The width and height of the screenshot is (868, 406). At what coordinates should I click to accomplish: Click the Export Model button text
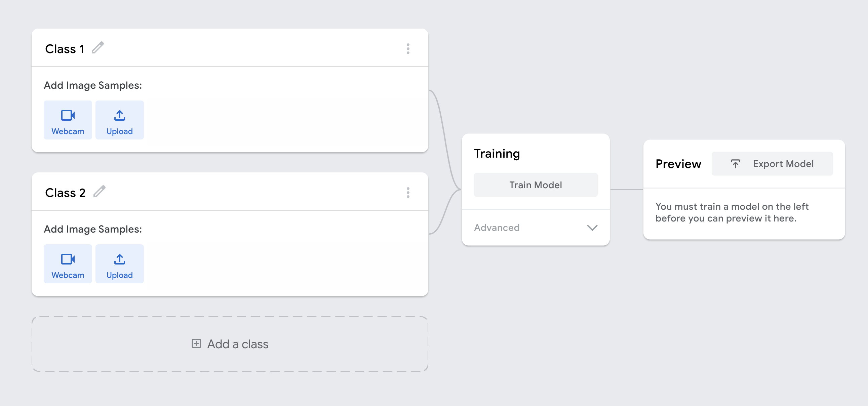pos(783,164)
